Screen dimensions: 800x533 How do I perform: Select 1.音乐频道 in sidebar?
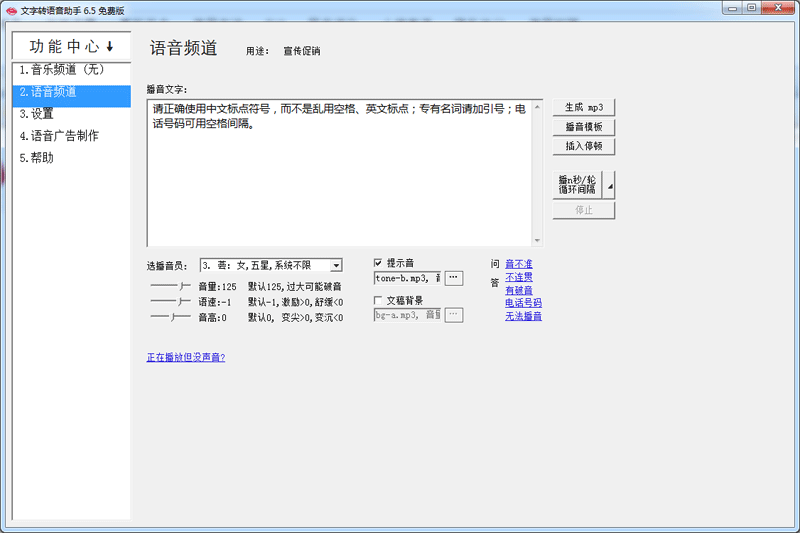[62, 70]
